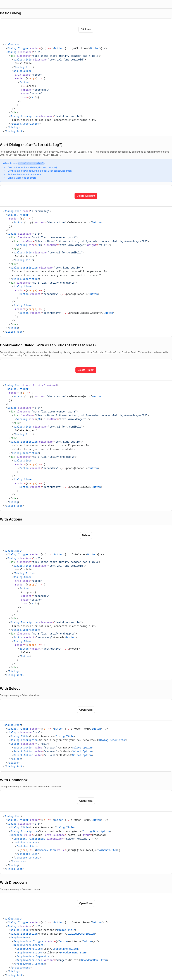Image resolution: width=172 pixels, height=980 pixels.
Task: Click "Destructive actions (delete, discard, remove)" bullet
Action: tap(32, 167)
